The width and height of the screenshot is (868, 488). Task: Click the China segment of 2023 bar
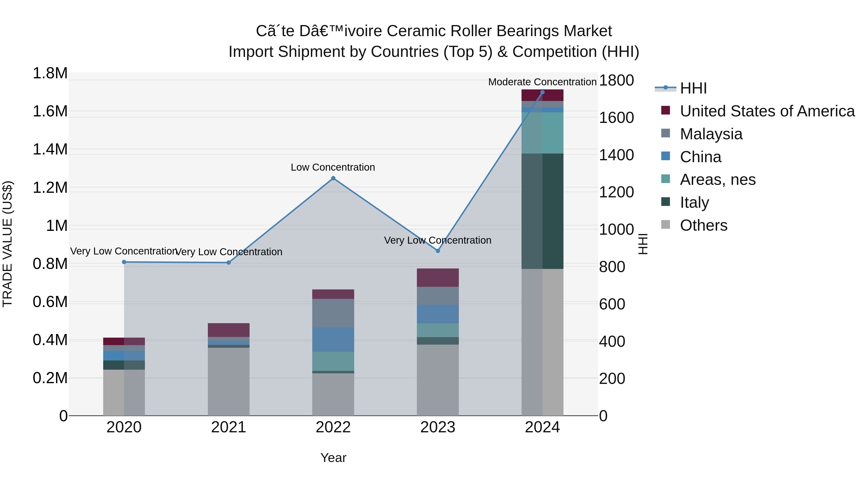pyautogui.click(x=438, y=314)
